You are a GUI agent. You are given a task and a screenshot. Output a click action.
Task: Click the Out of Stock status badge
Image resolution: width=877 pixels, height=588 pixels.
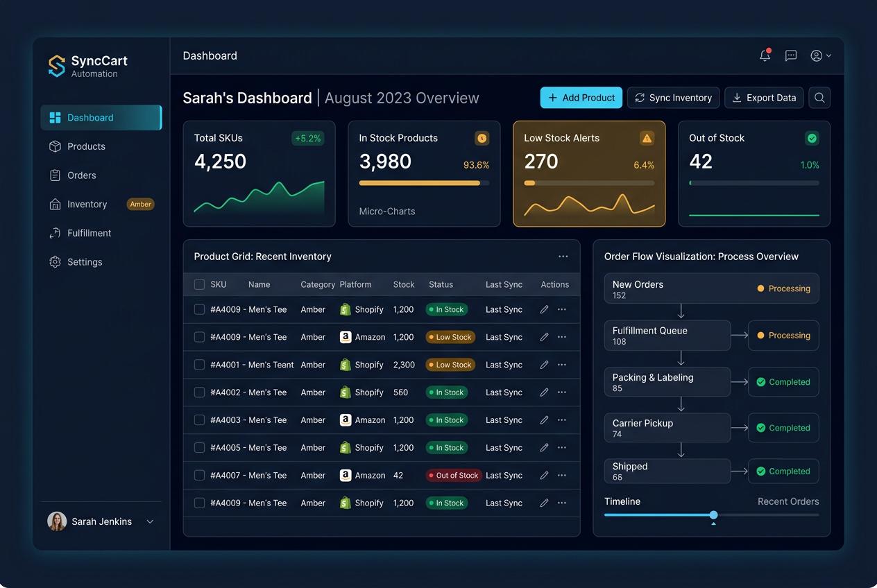click(454, 476)
